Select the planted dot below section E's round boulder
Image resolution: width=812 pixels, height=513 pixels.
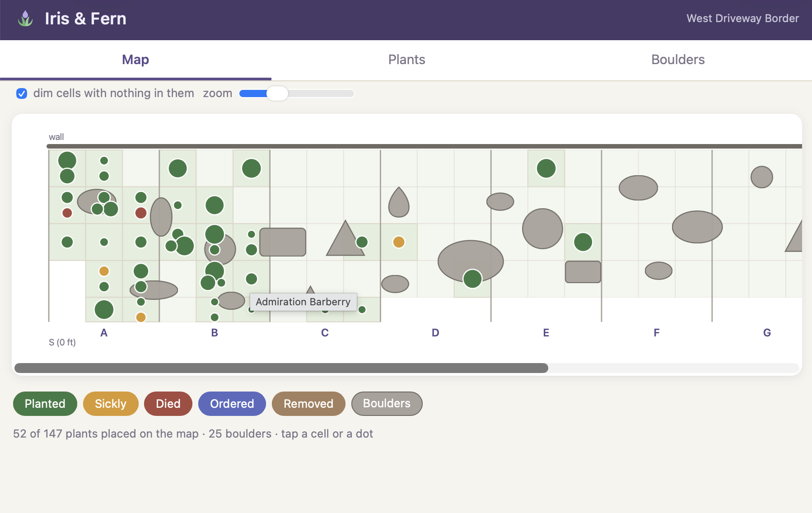[x=583, y=242]
